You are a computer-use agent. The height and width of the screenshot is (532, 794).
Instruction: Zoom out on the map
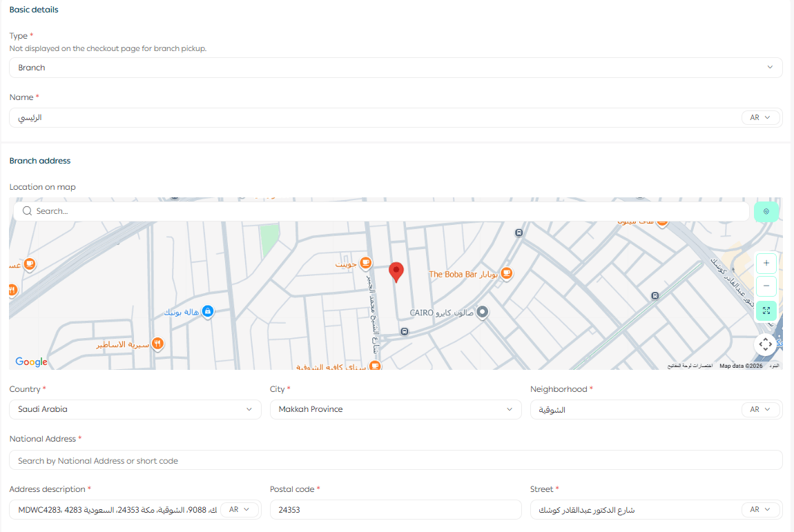[x=766, y=286]
